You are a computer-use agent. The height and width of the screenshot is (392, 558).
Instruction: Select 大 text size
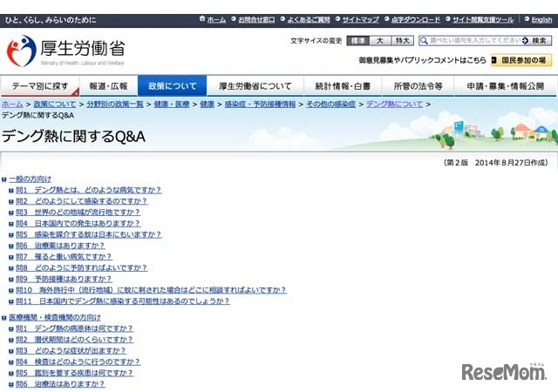tap(380, 41)
